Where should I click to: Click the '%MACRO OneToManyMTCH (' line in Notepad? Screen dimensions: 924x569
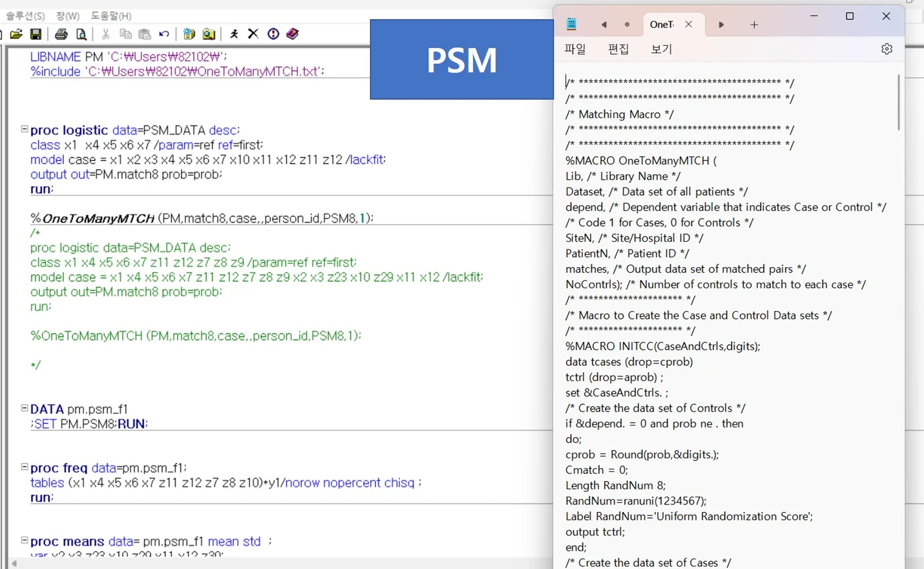(x=641, y=161)
